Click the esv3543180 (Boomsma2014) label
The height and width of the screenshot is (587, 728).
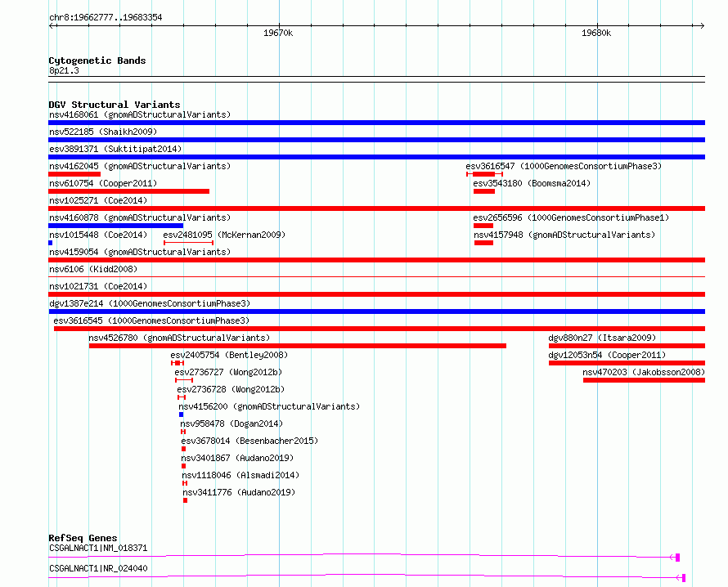532,183
